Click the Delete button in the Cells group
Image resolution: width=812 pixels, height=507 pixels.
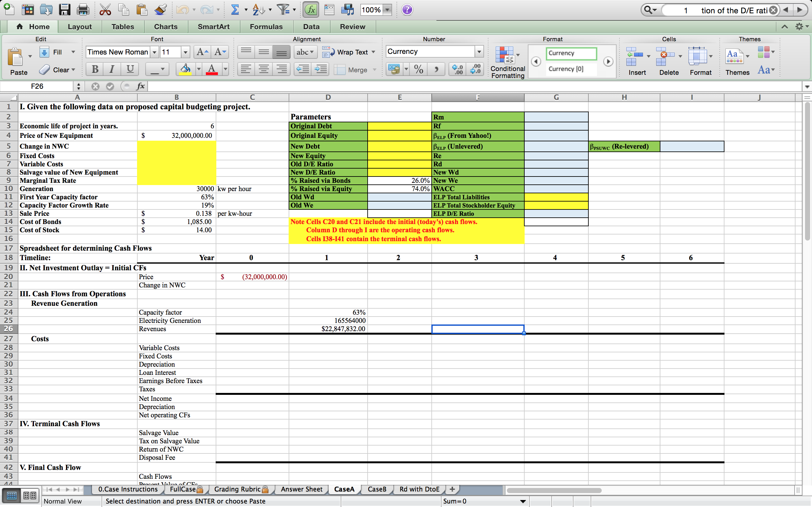[668, 60]
